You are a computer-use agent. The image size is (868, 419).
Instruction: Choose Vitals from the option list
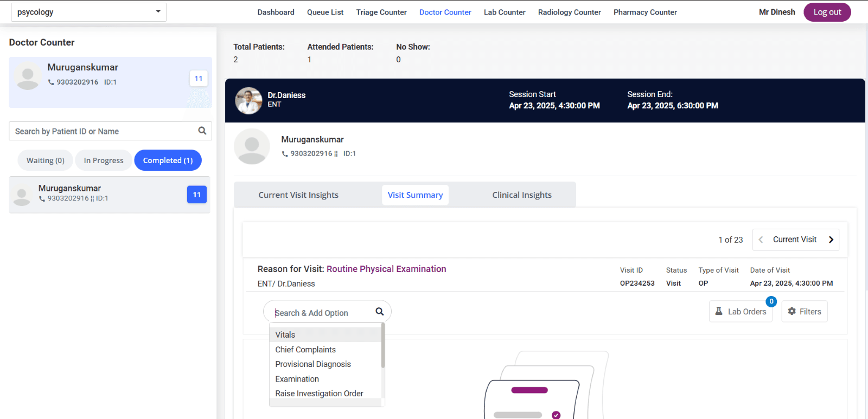tap(285, 335)
